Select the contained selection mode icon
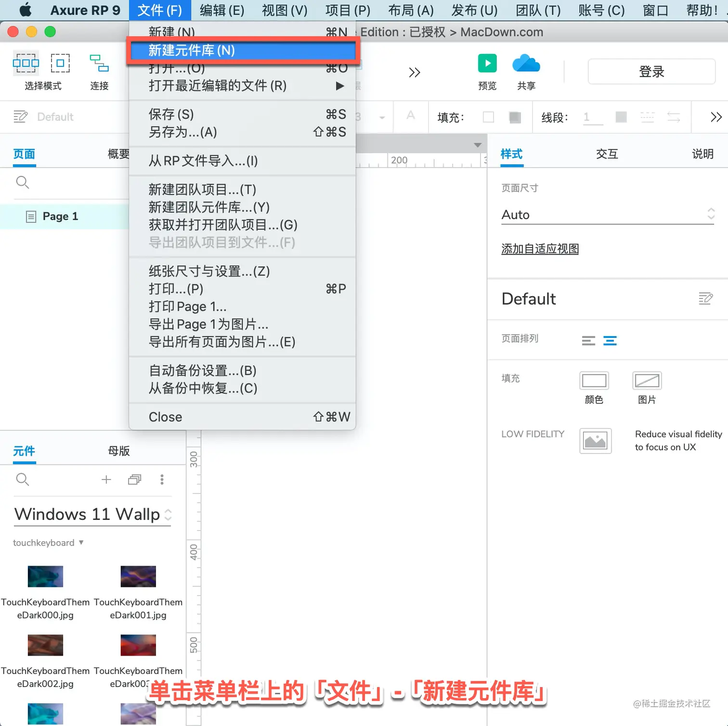Screen dimensions: 728x726 click(60, 63)
